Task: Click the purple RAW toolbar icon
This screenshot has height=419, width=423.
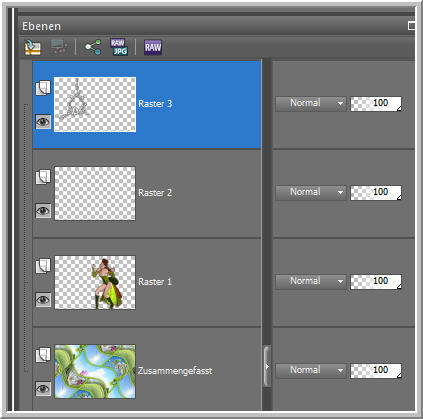Action: 153,47
